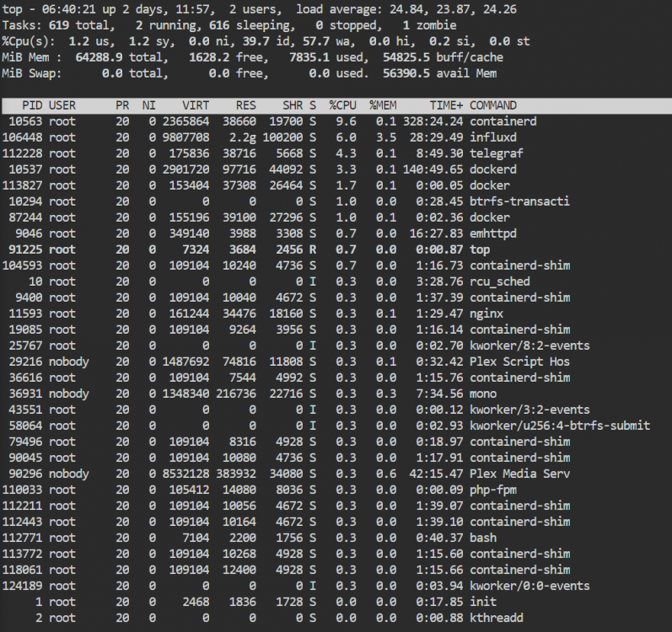
Task: Select the Plex Script Hos process name
Action: 520,362
